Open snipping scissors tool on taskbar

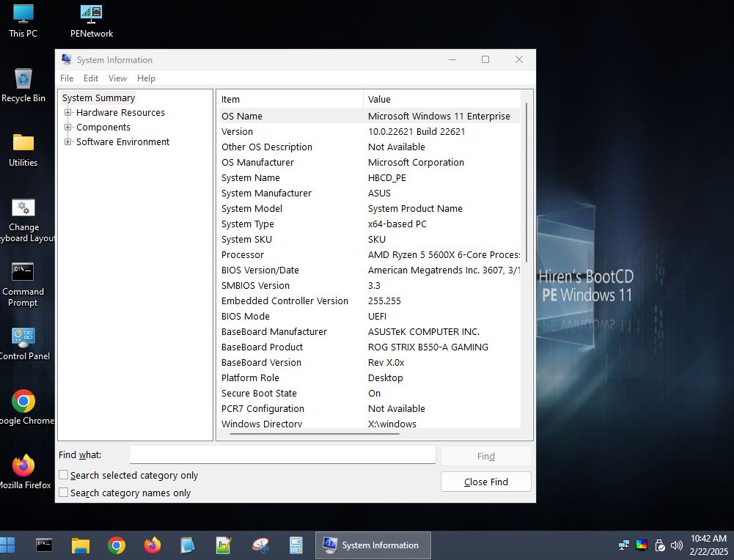coord(260,545)
